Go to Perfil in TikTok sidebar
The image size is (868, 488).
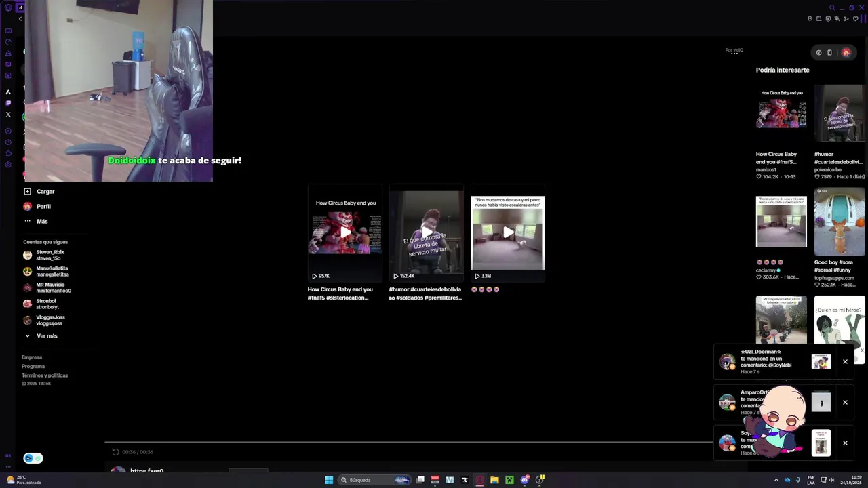(x=37, y=207)
